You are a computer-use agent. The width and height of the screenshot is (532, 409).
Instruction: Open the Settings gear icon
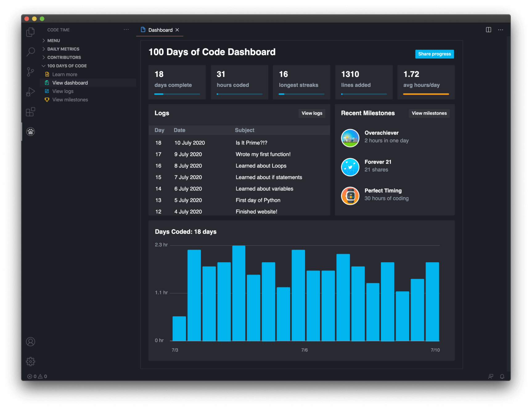[30, 361]
